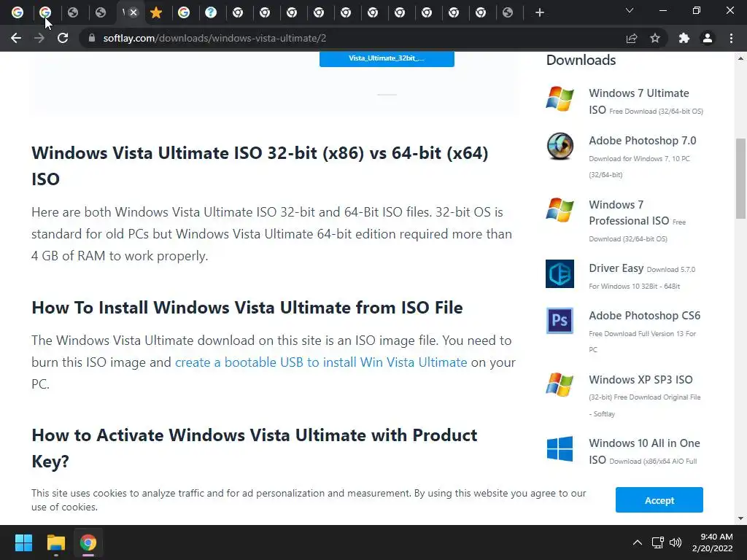Click the Windows 7 Professional logo
The image size is (747, 560).
pos(560,210)
